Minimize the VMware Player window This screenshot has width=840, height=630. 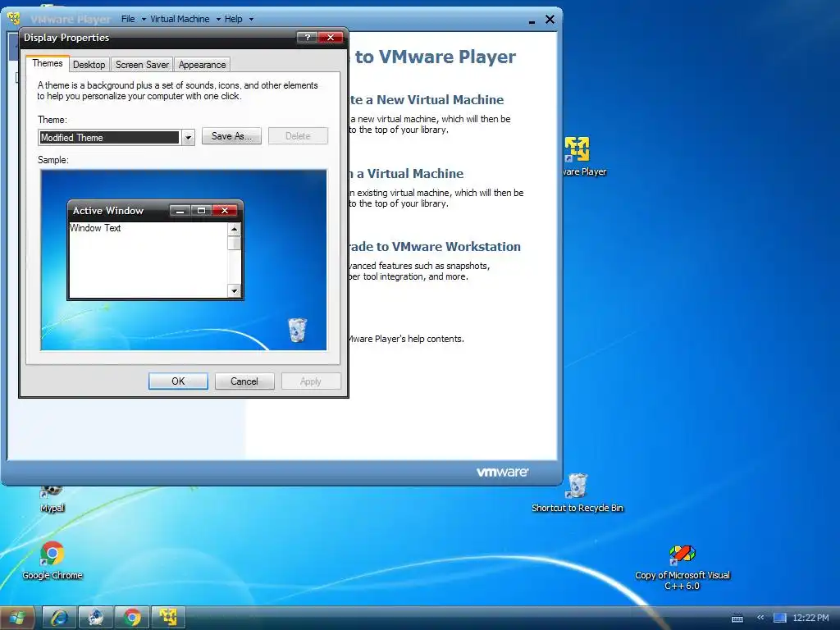(x=532, y=21)
